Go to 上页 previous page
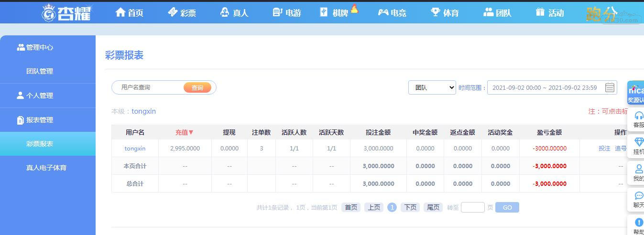The image size is (644, 235). point(374,207)
